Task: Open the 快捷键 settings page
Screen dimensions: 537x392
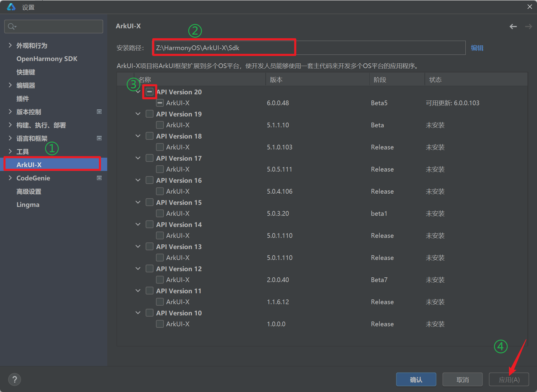Action: (x=26, y=72)
